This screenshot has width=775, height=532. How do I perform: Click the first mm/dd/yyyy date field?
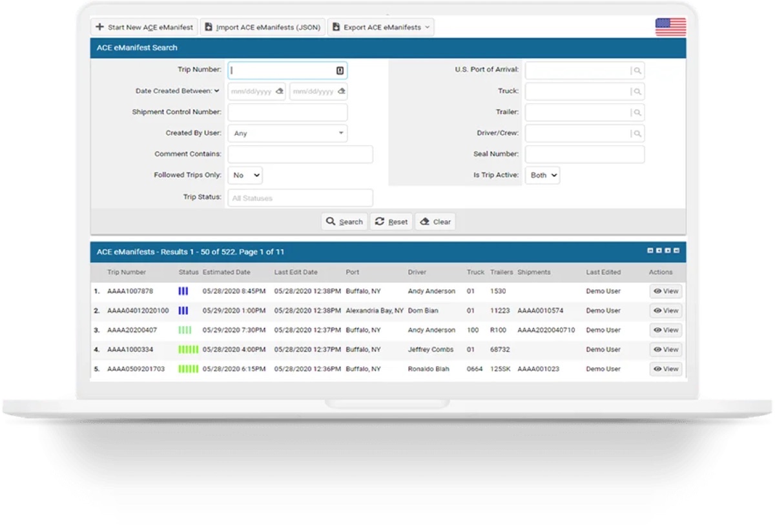click(256, 92)
